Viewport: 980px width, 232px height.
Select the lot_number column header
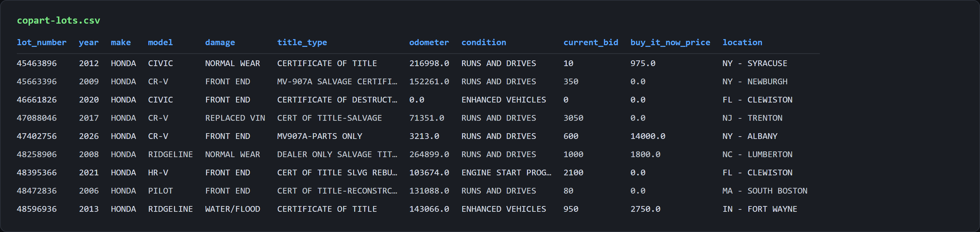click(41, 42)
